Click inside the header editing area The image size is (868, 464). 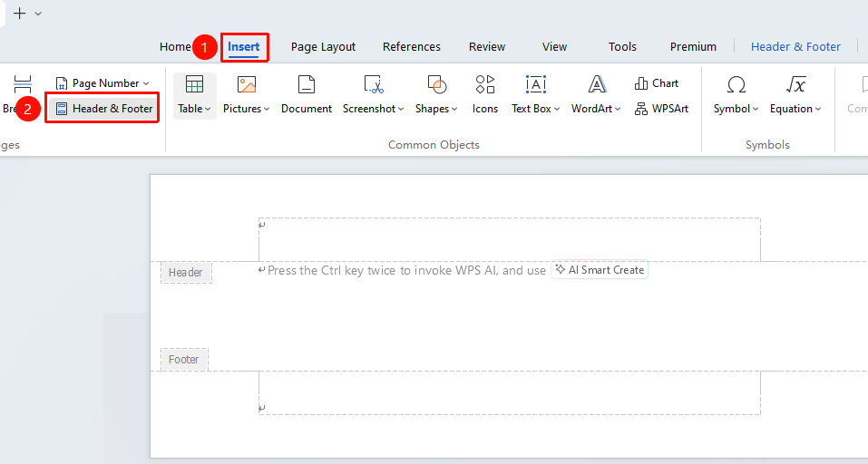pyautogui.click(x=510, y=239)
